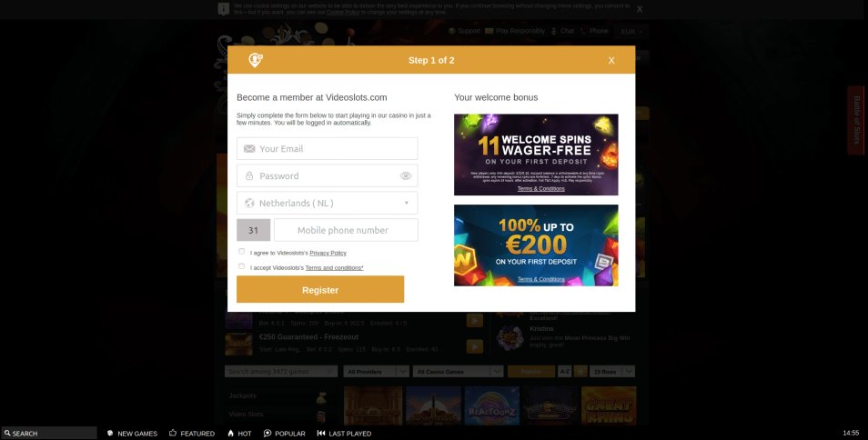The width and height of the screenshot is (868, 440).
Task: Click the registration profile icon in header
Action: pyautogui.click(x=255, y=60)
